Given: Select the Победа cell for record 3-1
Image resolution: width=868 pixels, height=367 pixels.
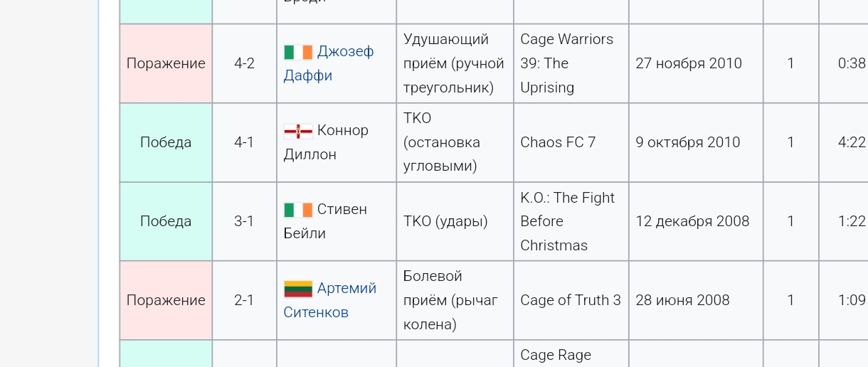Looking at the screenshot, I should tap(166, 221).
